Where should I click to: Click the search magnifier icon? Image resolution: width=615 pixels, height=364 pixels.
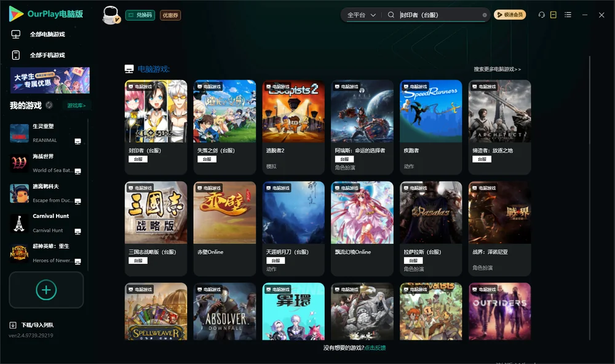pyautogui.click(x=391, y=15)
